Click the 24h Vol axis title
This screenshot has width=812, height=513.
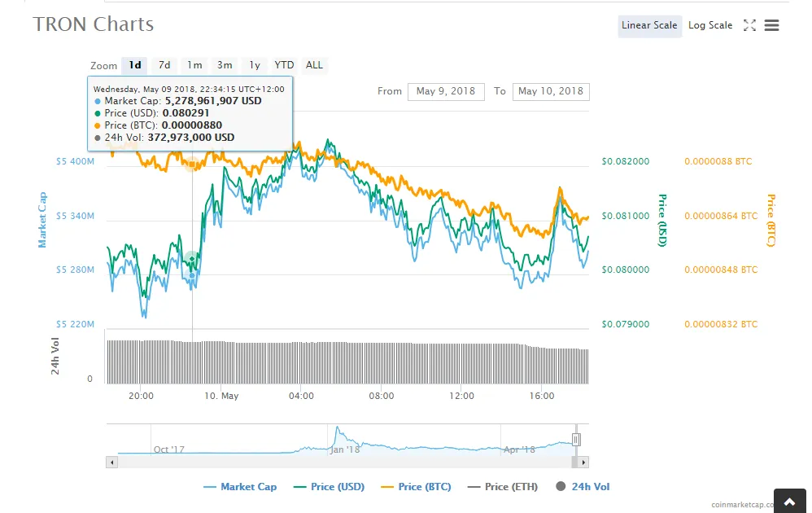pos(55,356)
